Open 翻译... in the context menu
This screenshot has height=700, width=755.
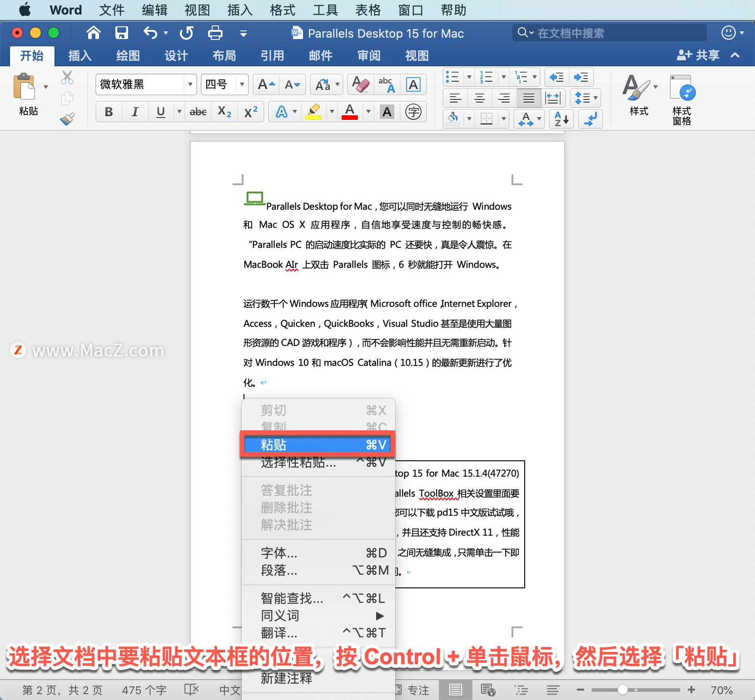(x=318, y=633)
